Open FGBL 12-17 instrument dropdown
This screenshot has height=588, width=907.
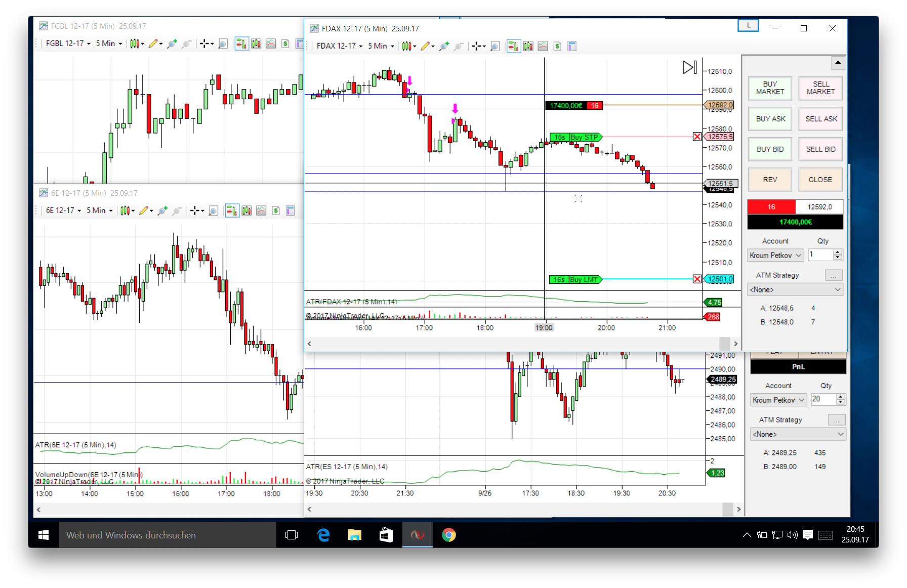(68, 44)
